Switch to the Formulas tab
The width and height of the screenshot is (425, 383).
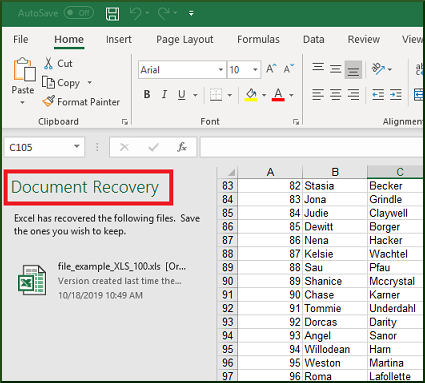pyautogui.click(x=258, y=39)
